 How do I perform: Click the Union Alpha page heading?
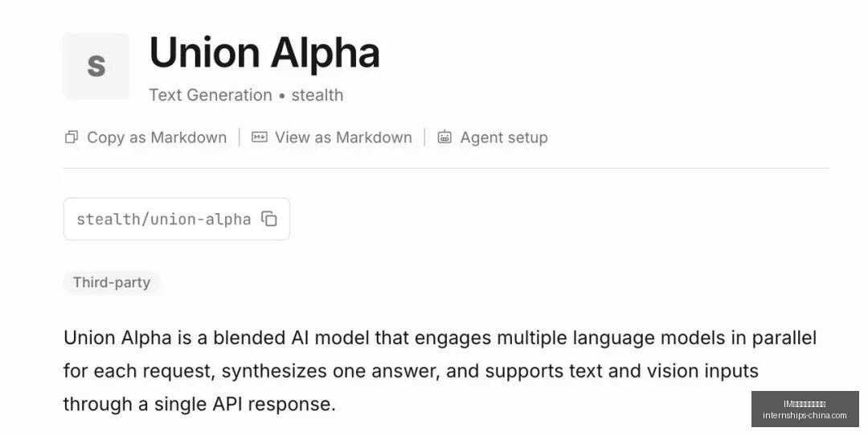(264, 53)
